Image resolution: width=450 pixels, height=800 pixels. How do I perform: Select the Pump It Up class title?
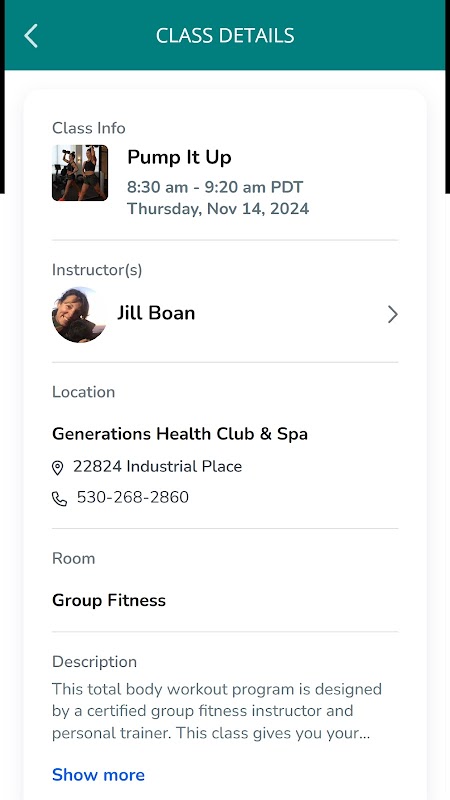coord(179,157)
